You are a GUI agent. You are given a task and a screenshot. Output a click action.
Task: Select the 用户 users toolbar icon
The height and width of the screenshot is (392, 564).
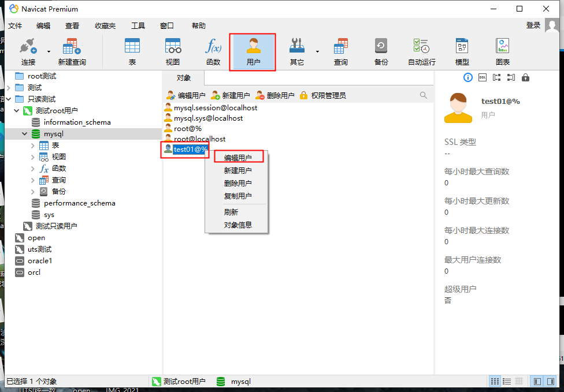253,52
